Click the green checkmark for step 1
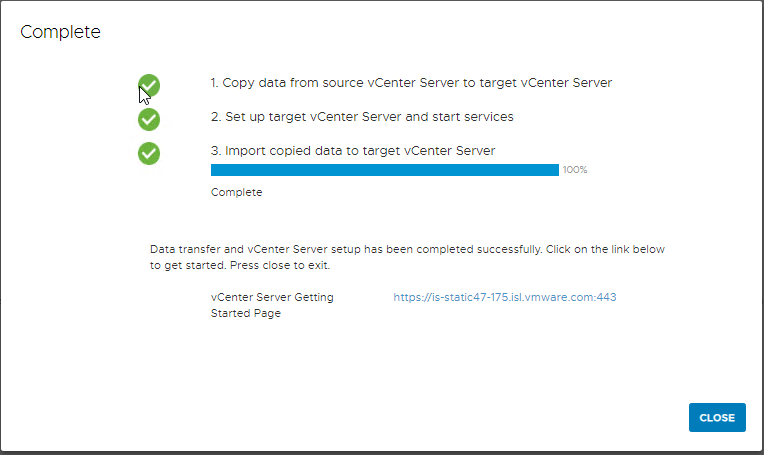764x455 pixels. pyautogui.click(x=149, y=85)
